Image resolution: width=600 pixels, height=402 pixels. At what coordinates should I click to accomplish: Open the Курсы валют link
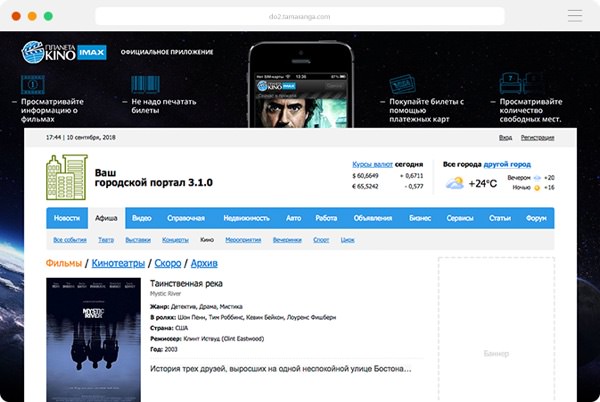372,164
